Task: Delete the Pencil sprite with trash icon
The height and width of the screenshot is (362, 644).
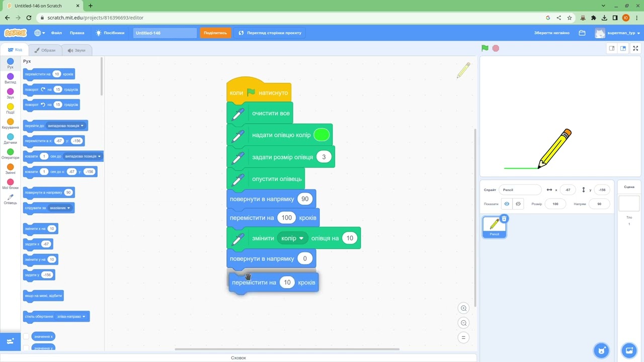Action: [504, 218]
